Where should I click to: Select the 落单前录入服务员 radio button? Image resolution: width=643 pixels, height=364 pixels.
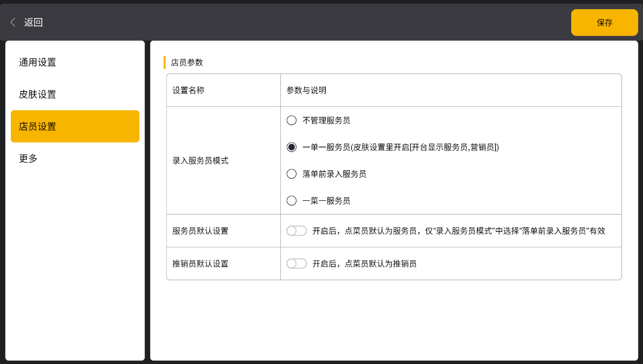[292, 174]
